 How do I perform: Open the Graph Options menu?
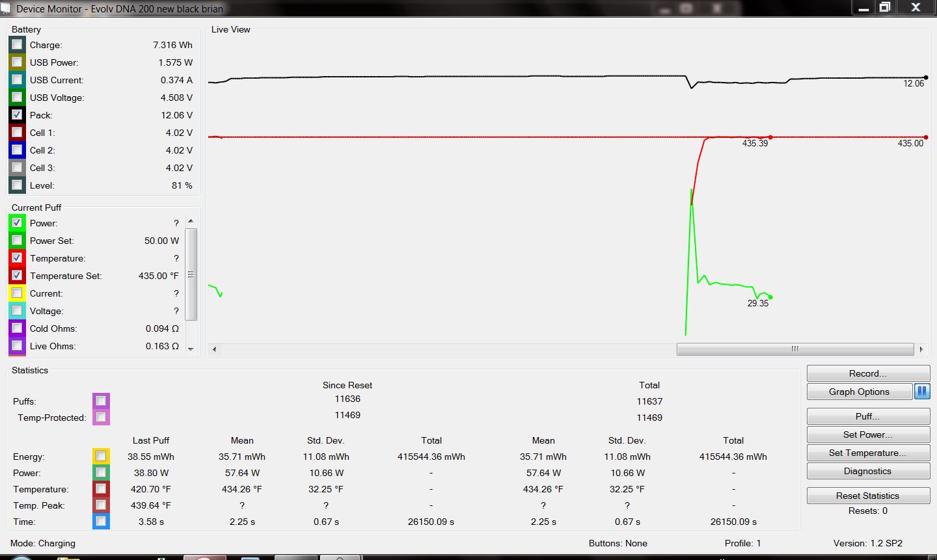(x=859, y=392)
